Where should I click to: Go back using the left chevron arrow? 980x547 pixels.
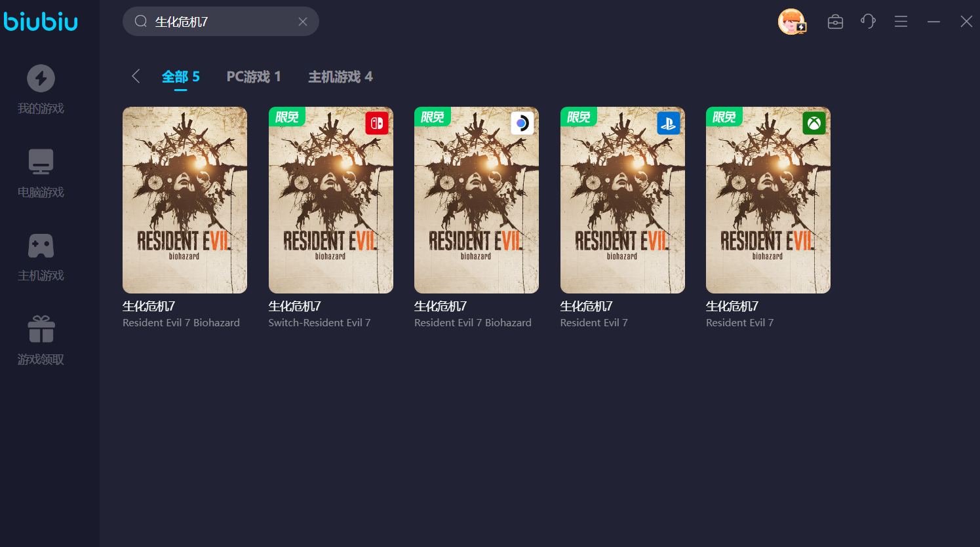tap(136, 77)
